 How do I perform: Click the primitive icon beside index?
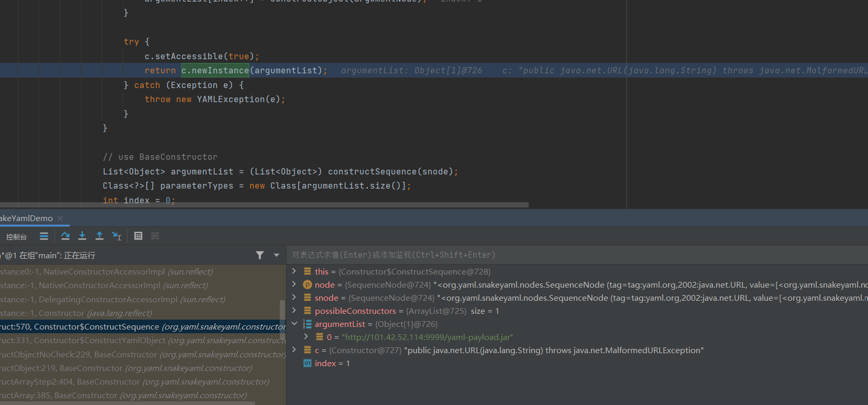[x=307, y=363]
